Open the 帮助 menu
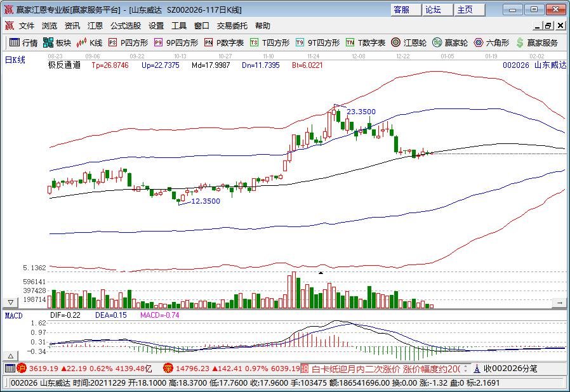Image resolution: width=570 pixels, height=392 pixels. click(x=262, y=26)
